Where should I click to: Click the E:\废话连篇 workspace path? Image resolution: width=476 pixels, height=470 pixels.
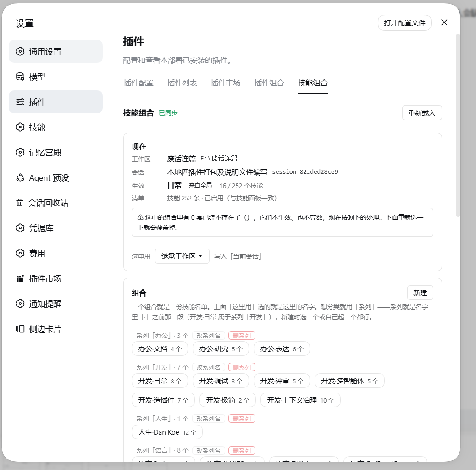(219, 159)
